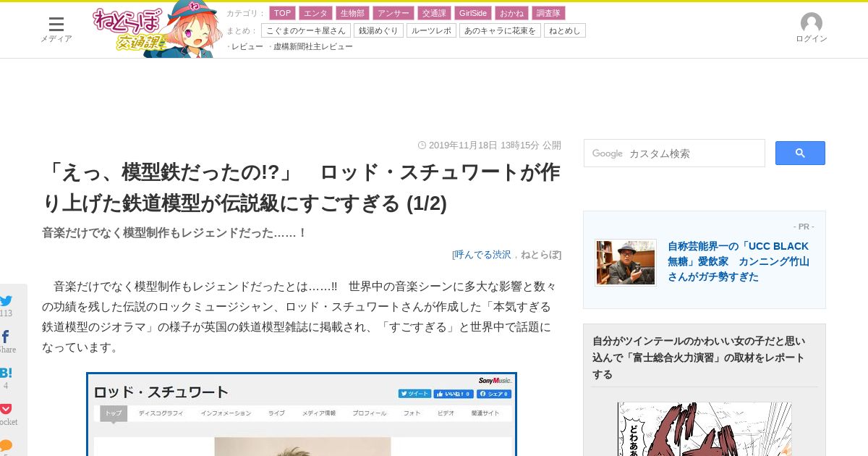This screenshot has height=456, width=868.
Task: Select the おかね category tab
Action: (x=512, y=13)
